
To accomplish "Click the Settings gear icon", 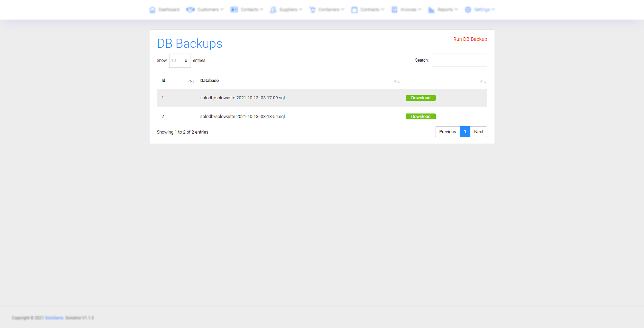I will [x=468, y=10].
